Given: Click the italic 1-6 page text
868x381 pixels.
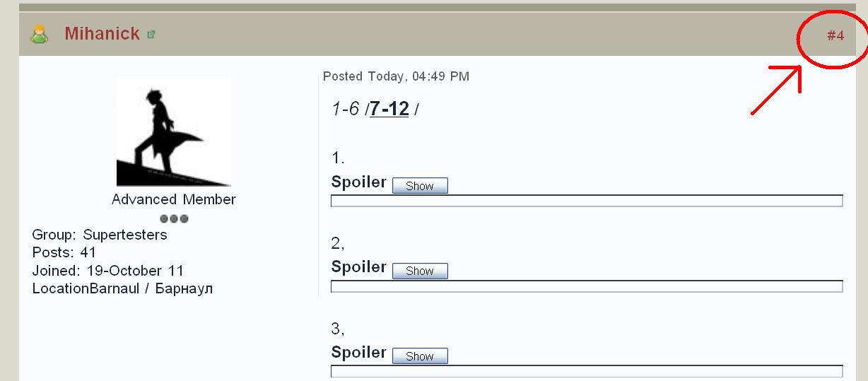Looking at the screenshot, I should (346, 109).
